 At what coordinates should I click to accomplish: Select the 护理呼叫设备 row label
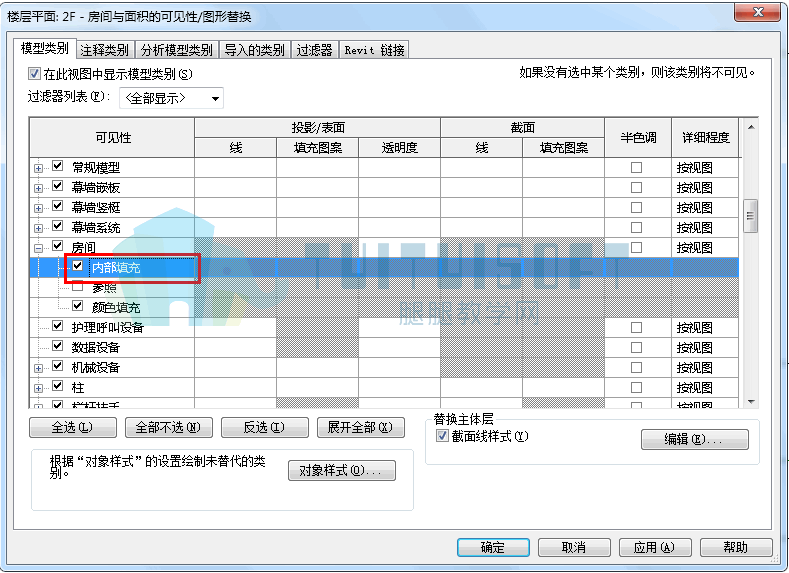click(x=108, y=328)
